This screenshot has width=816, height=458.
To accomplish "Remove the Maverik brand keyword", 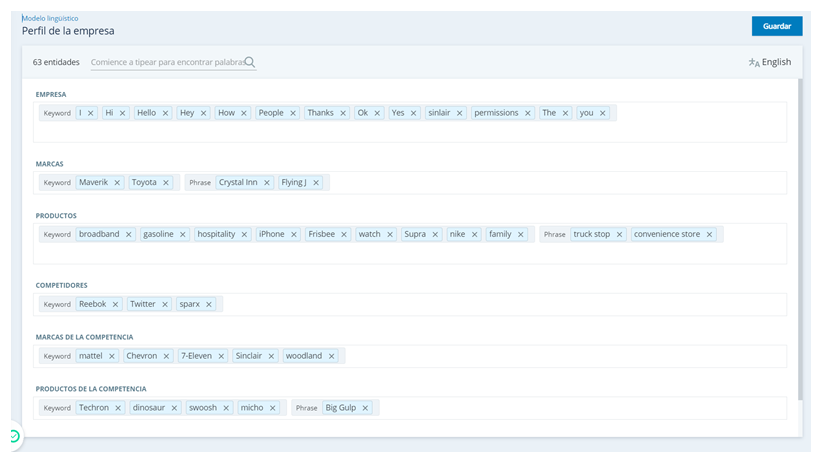I will pyautogui.click(x=117, y=183).
